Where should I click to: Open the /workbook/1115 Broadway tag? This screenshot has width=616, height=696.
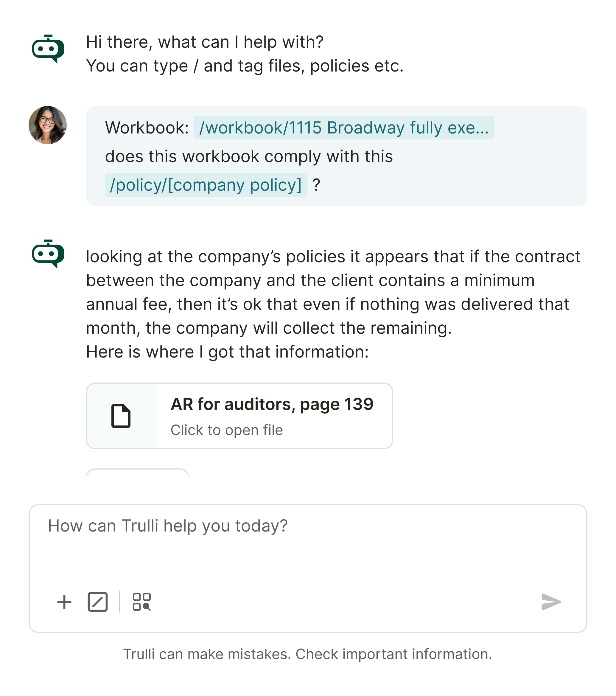pyautogui.click(x=344, y=128)
